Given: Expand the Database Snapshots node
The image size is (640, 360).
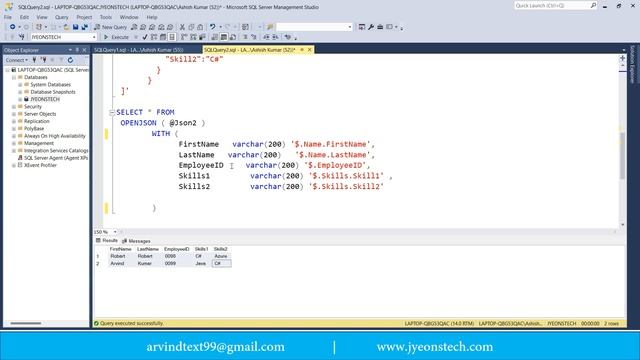Looking at the screenshot, I should point(20,92).
